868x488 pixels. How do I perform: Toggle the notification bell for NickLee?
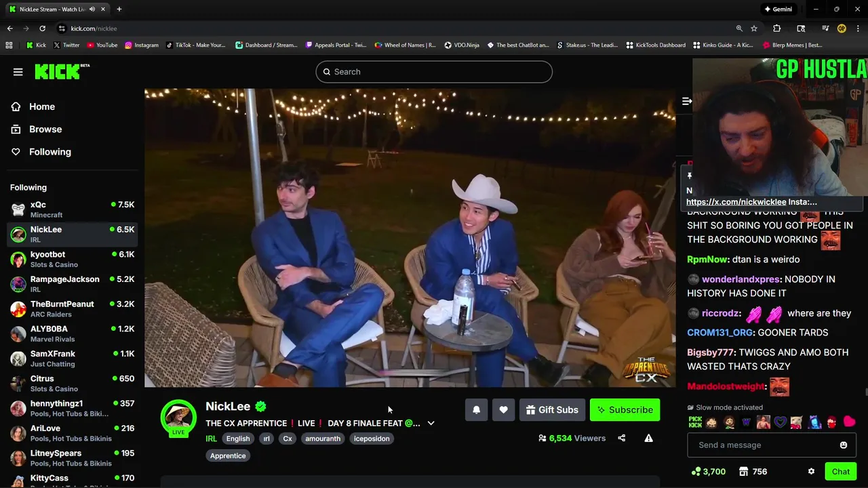coord(476,410)
